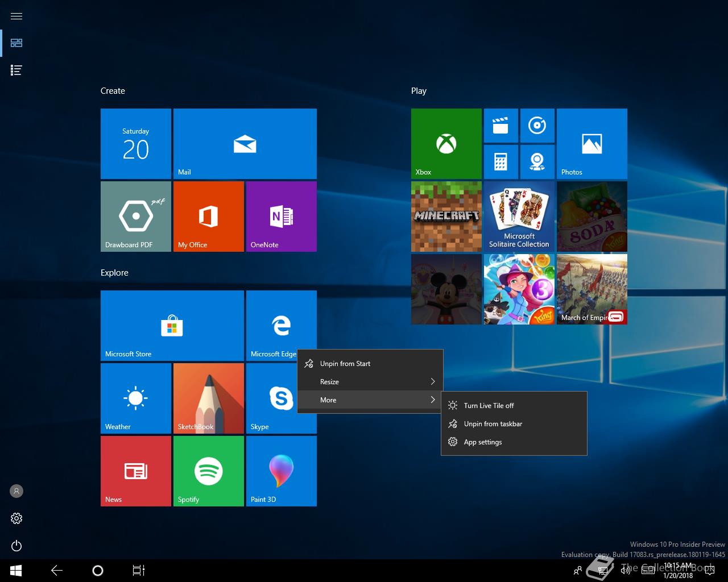The width and height of the screenshot is (728, 582).
Task: Click the Windows Start button
Action: (x=16, y=571)
